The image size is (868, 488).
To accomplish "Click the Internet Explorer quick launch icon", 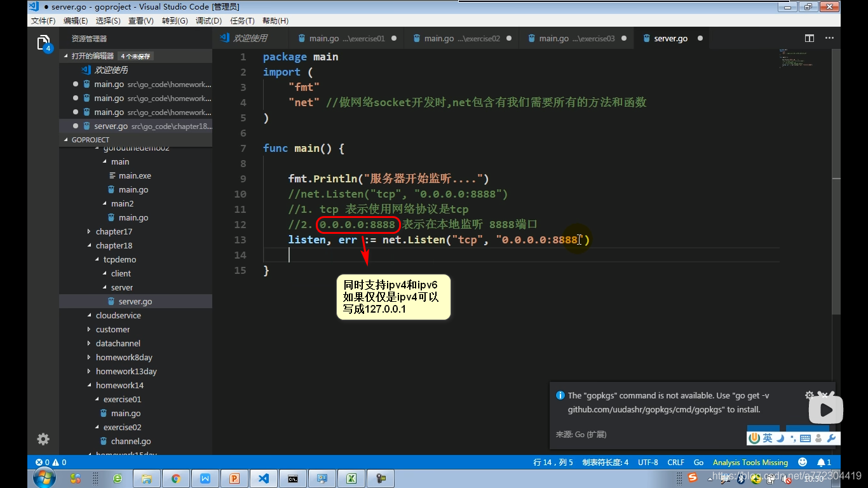I will point(118,478).
